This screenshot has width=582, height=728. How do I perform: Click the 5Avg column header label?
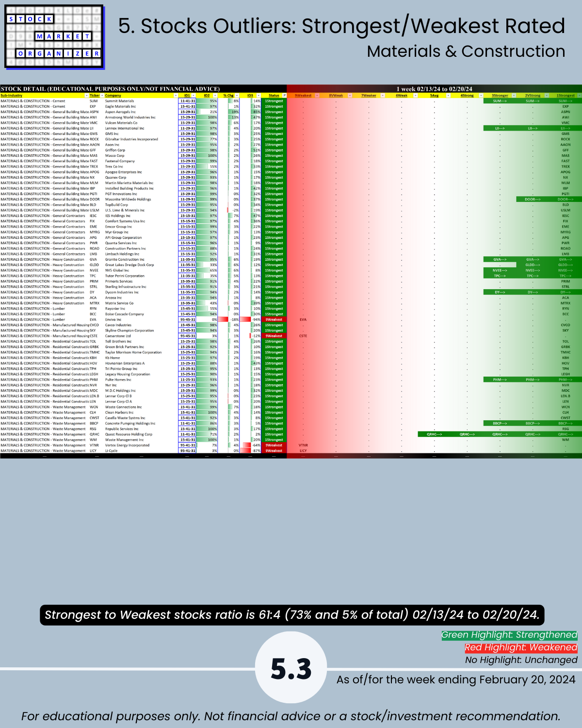click(434, 96)
